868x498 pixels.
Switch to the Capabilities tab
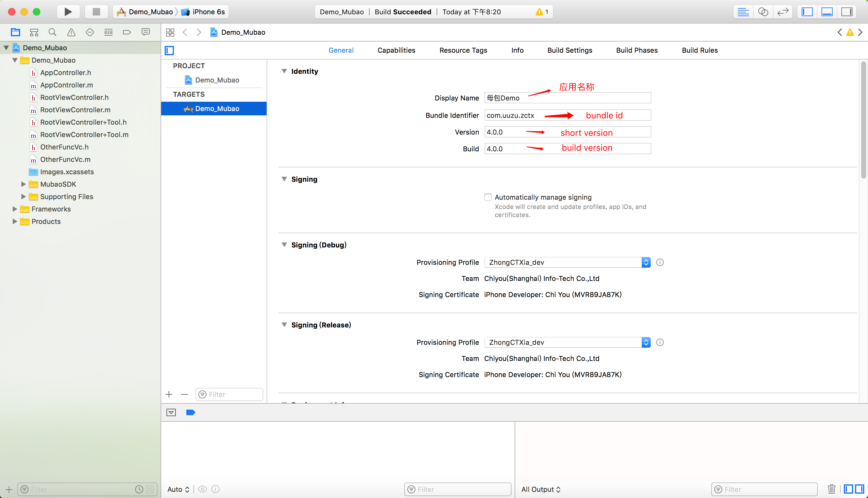point(396,50)
